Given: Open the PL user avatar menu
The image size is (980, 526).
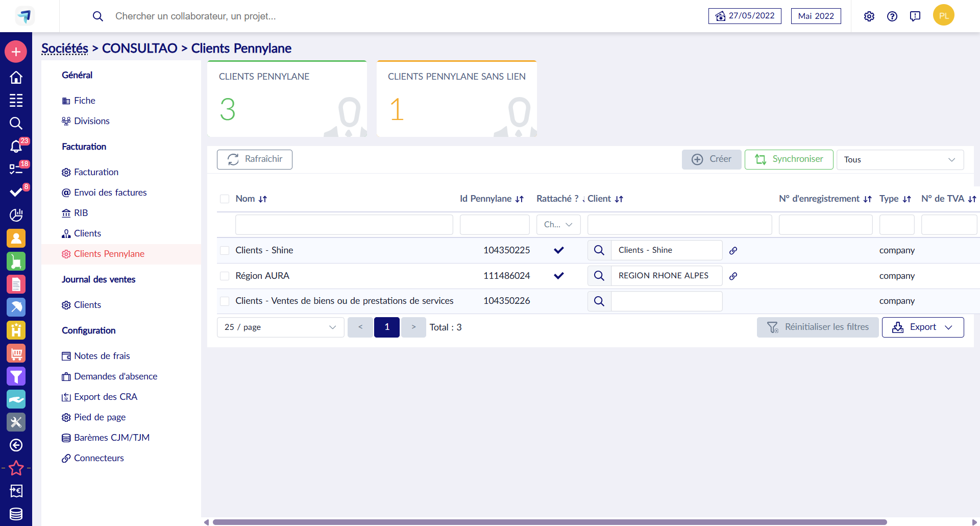Looking at the screenshot, I should 944,15.
